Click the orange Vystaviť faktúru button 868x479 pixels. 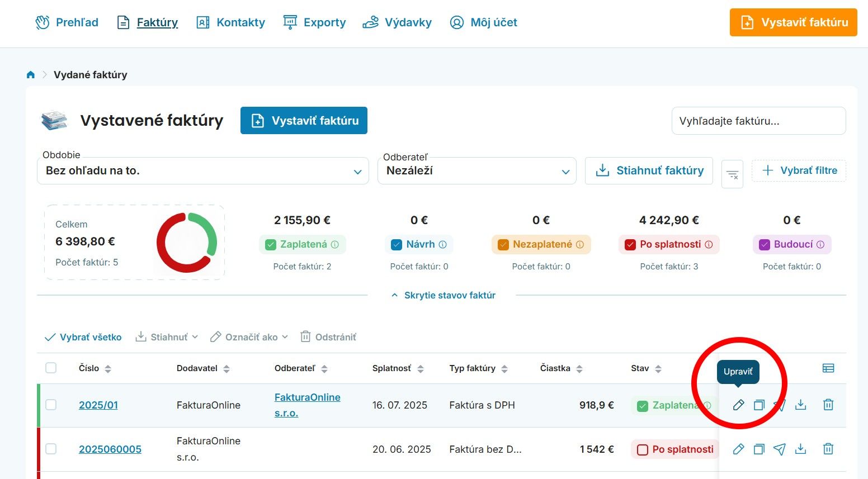coord(793,22)
